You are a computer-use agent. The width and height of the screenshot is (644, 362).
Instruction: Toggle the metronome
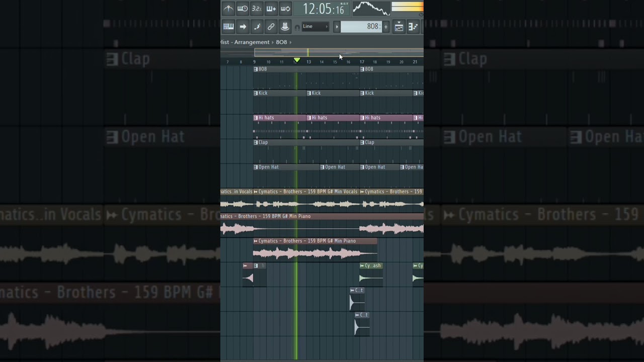pos(228,8)
